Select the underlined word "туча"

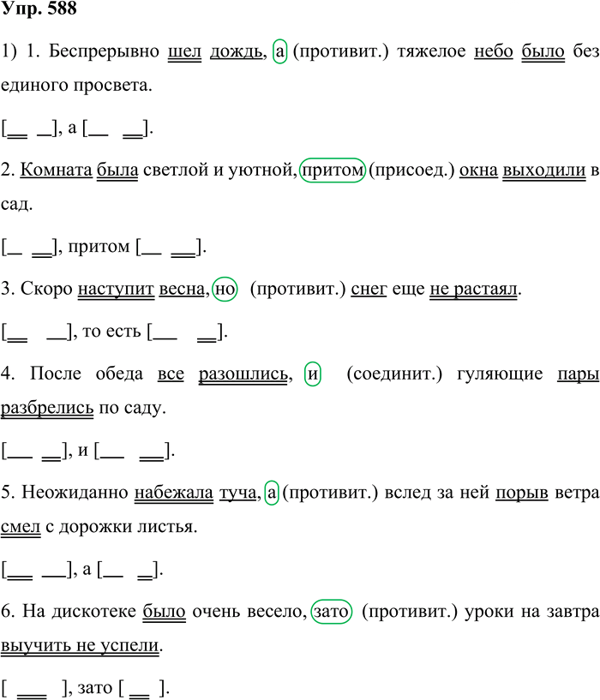pyautogui.click(x=237, y=493)
